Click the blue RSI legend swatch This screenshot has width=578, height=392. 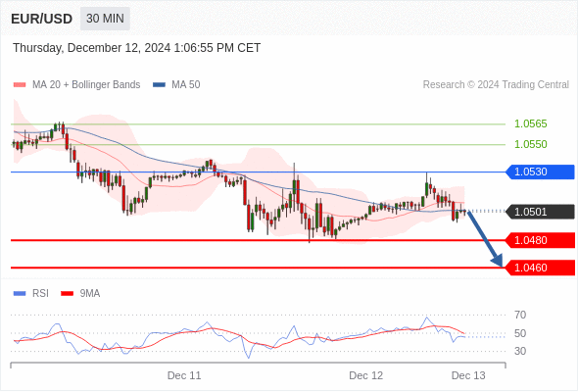tap(20, 294)
